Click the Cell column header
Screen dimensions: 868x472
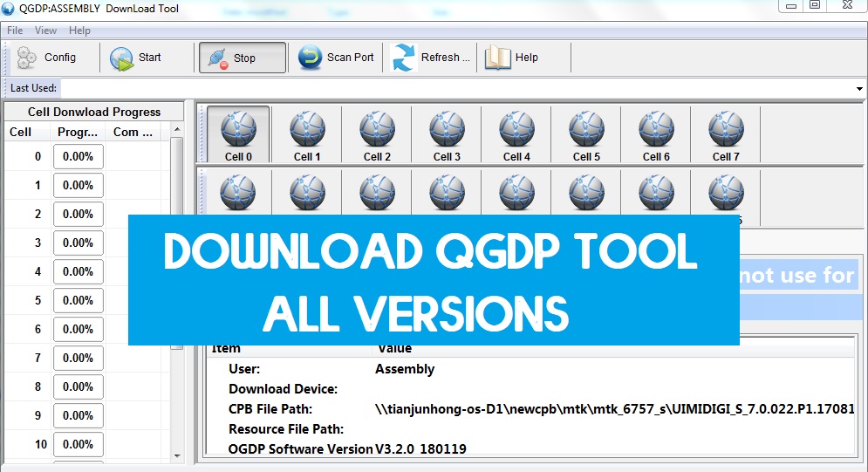[26, 133]
